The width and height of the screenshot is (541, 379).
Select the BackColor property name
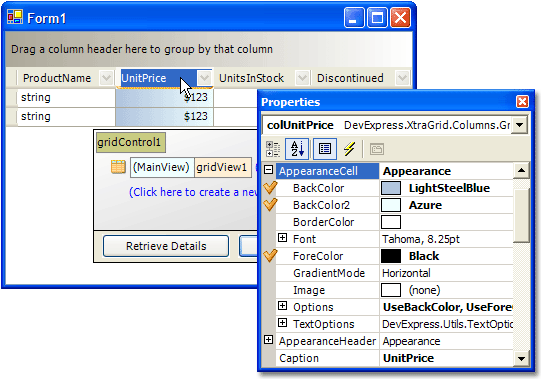click(x=318, y=188)
